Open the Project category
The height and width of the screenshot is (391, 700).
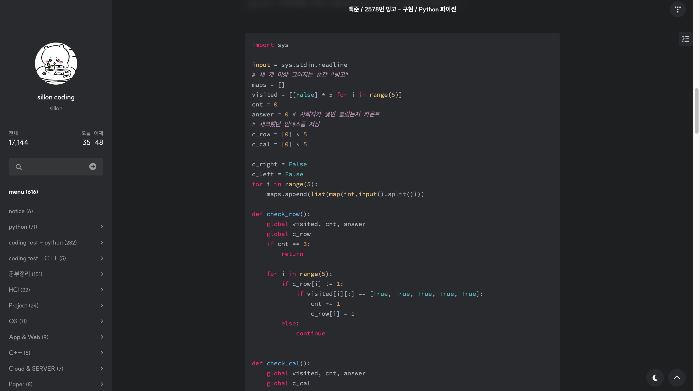(23, 306)
